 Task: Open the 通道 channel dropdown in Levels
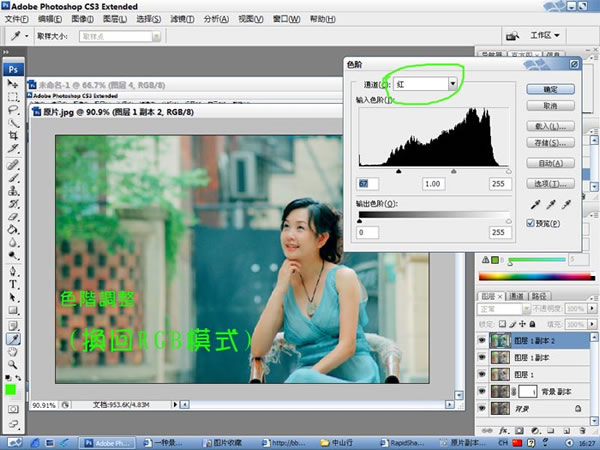pos(426,85)
